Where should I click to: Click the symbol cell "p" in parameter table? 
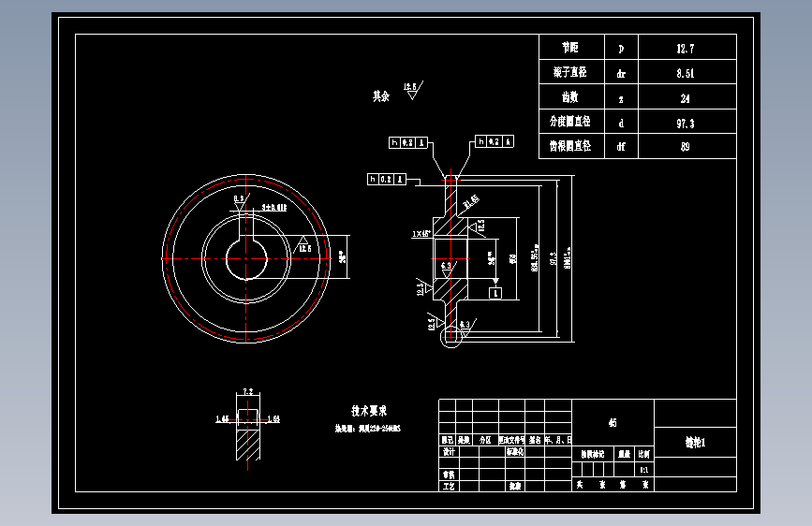point(621,49)
